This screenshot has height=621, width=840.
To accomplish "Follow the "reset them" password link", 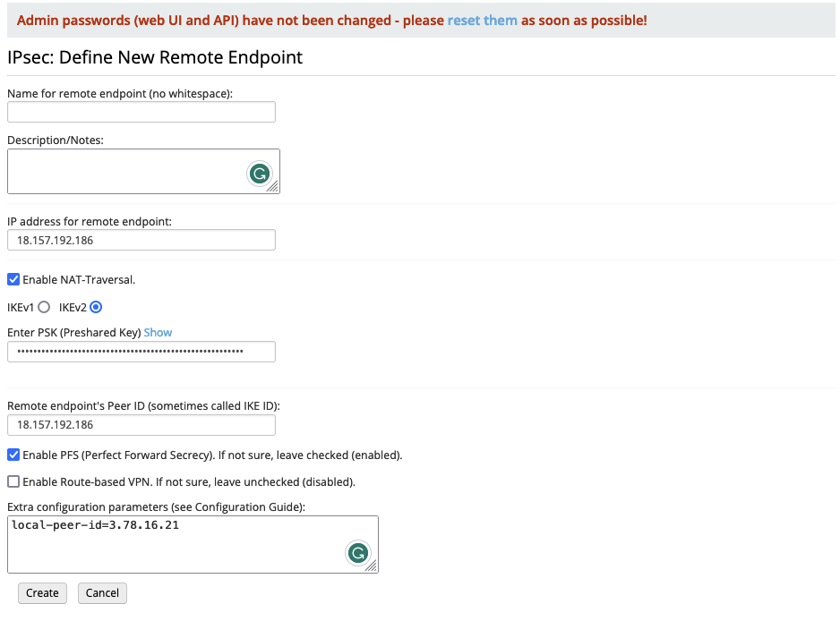I will coord(482,20).
